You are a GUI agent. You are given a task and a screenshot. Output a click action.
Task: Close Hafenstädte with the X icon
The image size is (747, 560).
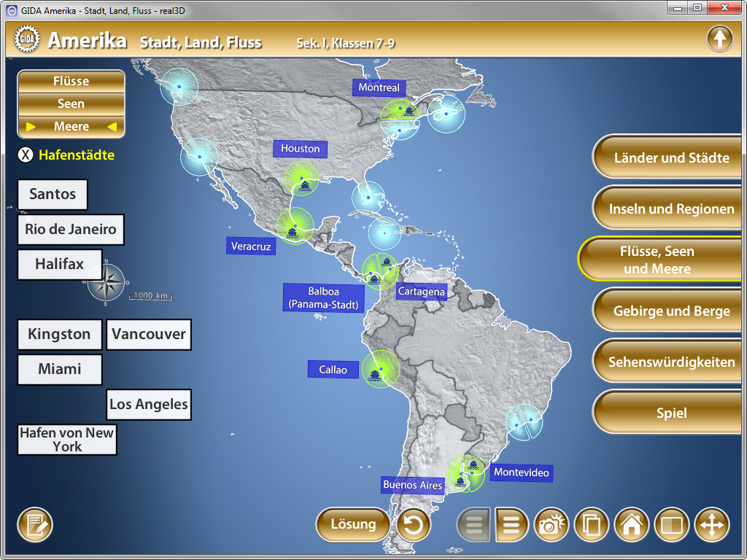pos(26,155)
